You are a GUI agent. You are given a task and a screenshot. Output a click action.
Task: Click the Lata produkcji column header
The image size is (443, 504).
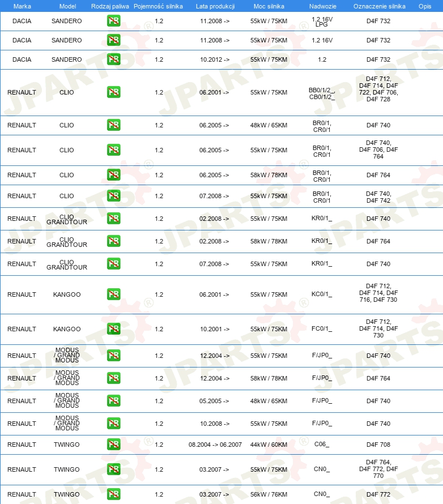(x=215, y=6)
